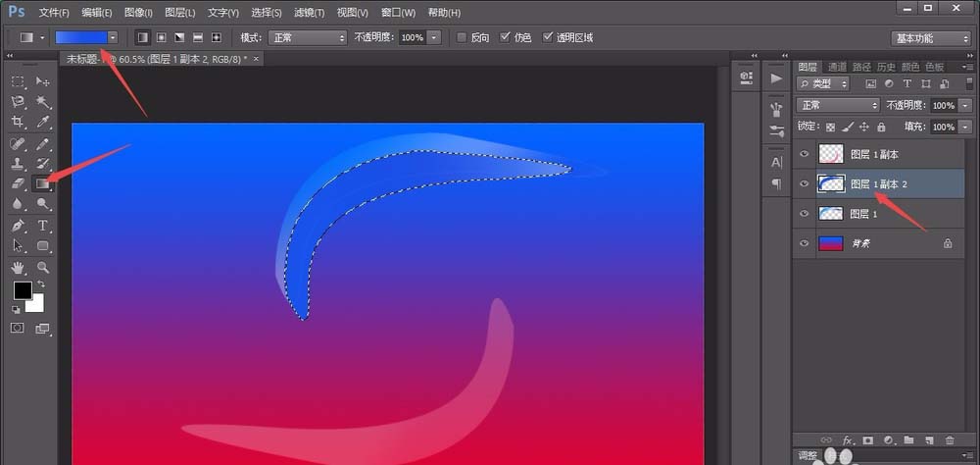This screenshot has height=465, width=980.
Task: Click the layer opacity 100% field
Action: [x=943, y=105]
